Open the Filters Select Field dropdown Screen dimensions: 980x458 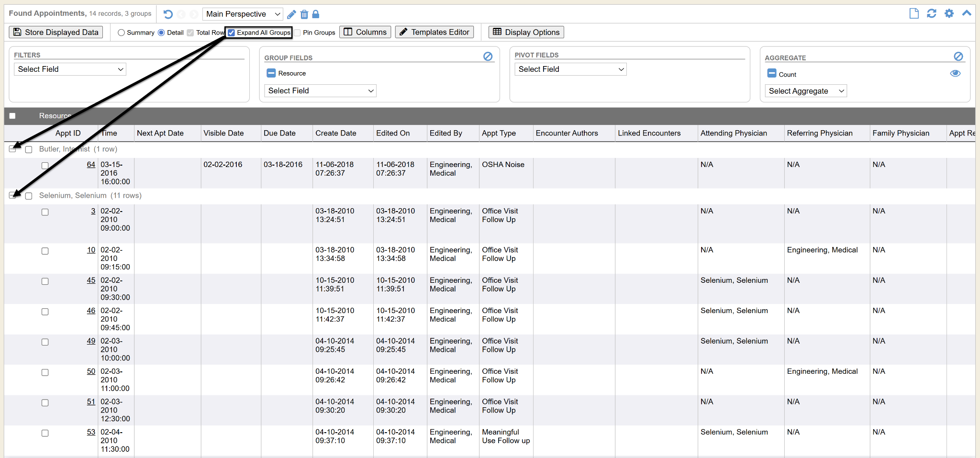[70, 69]
